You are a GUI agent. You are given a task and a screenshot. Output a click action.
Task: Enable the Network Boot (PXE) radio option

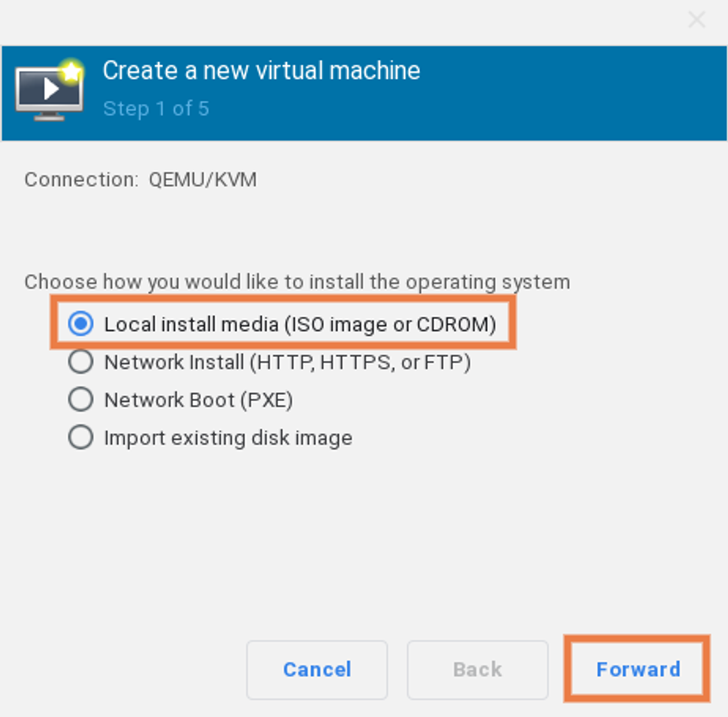pos(81,399)
